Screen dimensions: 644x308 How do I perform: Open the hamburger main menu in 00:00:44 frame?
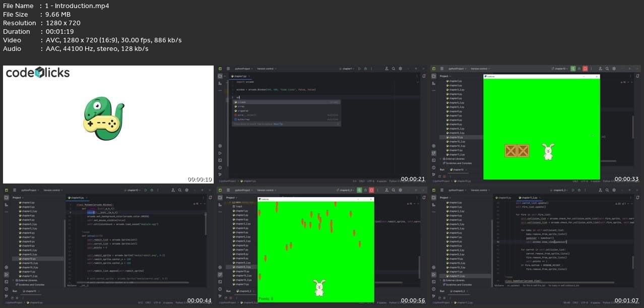15,190
